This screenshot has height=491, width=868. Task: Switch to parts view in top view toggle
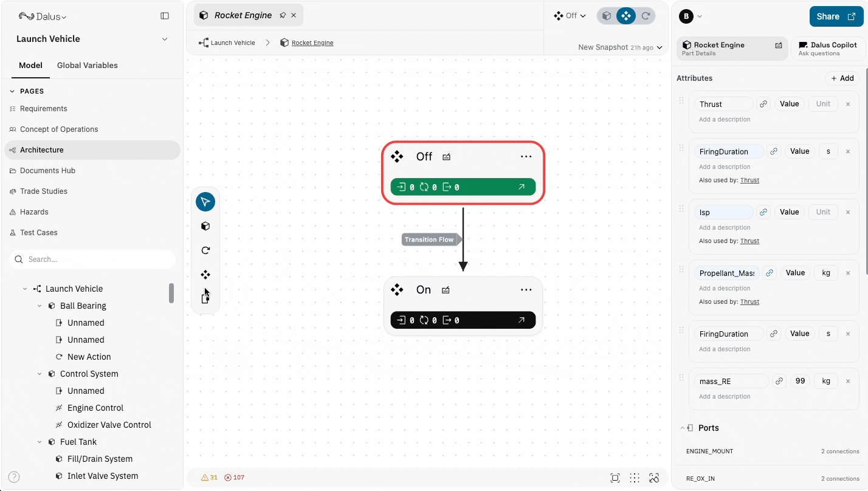(x=607, y=16)
